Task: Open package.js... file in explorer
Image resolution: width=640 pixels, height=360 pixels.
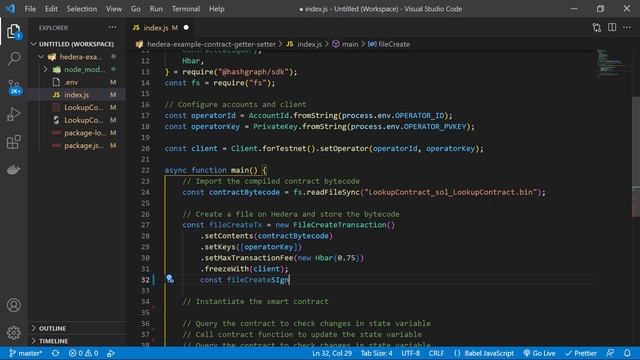Action: pyautogui.click(x=77, y=145)
